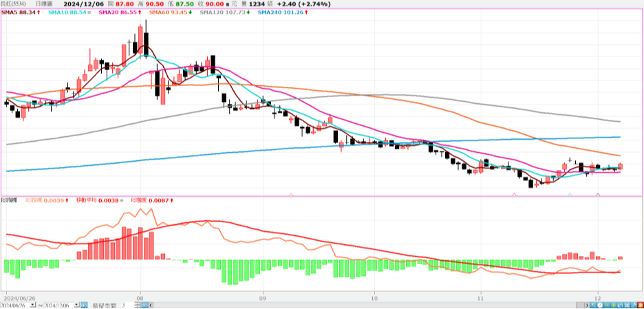Click the date 2024/12/06 in header
This screenshot has height=309, width=644.
tap(85, 4)
